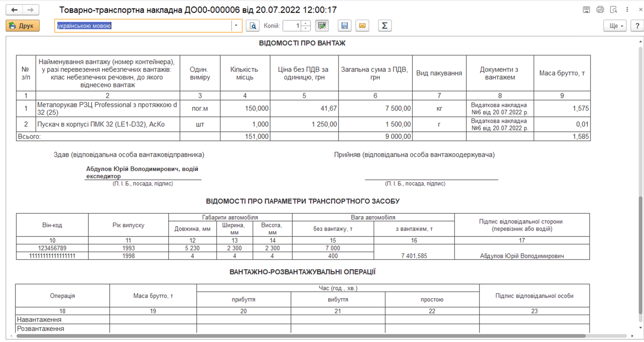
Task: Click the Копій copies number field
Action: pyautogui.click(x=292, y=26)
